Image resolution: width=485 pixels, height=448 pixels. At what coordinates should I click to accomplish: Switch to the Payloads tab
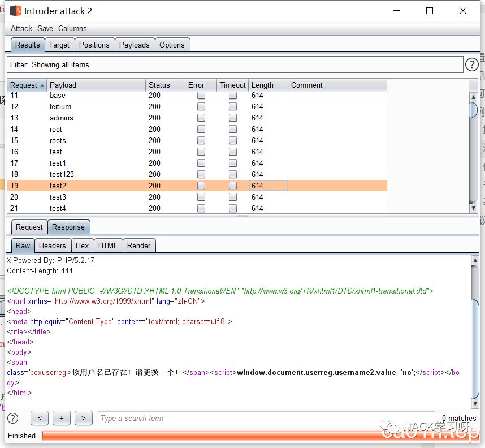[x=134, y=45]
